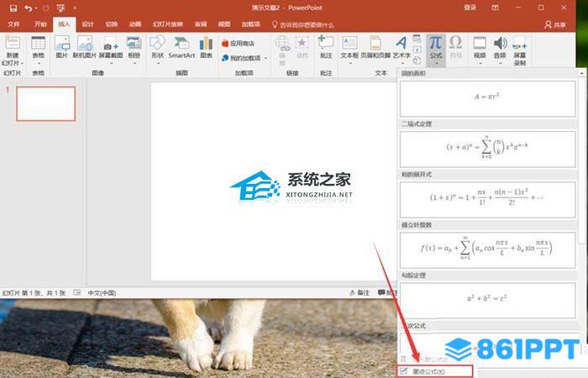588x378 pixels.
Task: Select slide 1 thumbnail in the slide panel
Action: point(45,104)
